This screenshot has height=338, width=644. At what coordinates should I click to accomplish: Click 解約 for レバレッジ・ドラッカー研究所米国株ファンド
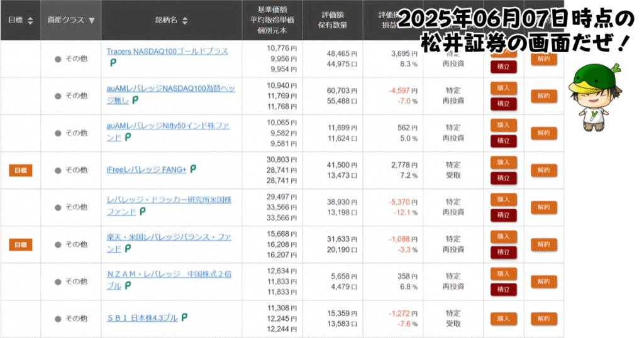point(544,207)
